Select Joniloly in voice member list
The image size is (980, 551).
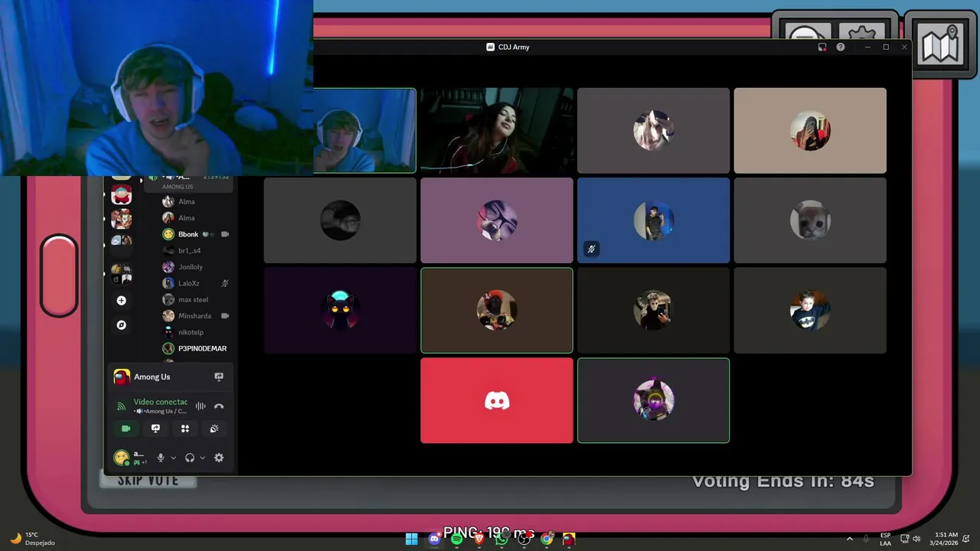pyautogui.click(x=195, y=267)
